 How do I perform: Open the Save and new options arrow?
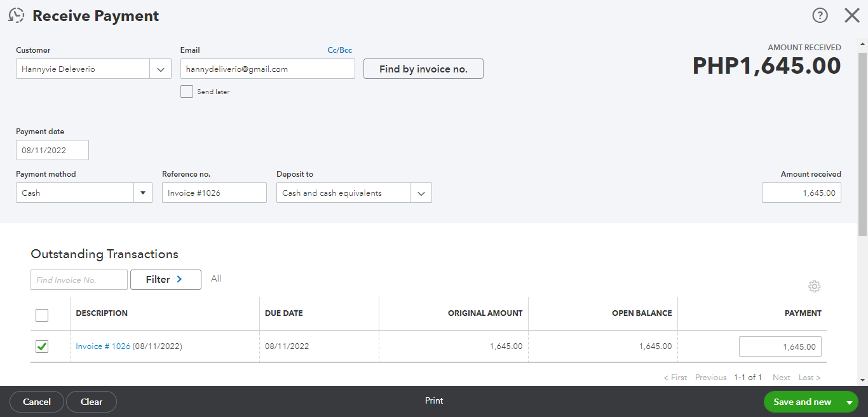click(x=849, y=402)
